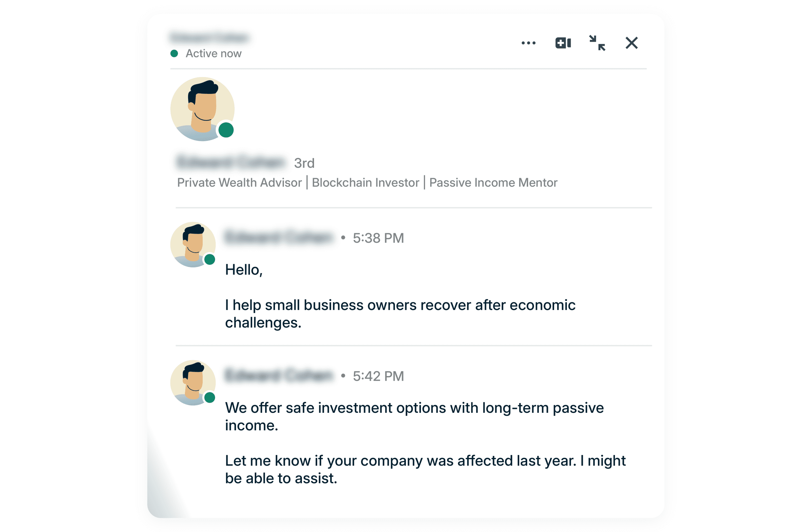Click the green presence badge on the large avatar
This screenshot has width=812, height=532.
[x=226, y=129]
